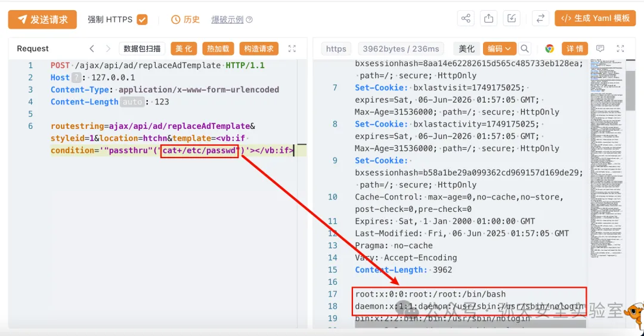
Task: Click the response search magnifier icon
Action: coord(525,48)
